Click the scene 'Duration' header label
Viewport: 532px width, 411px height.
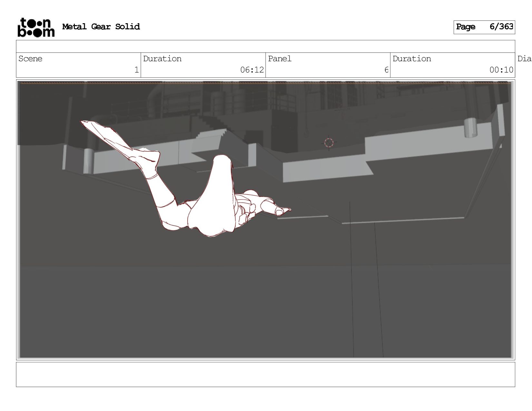[162, 59]
